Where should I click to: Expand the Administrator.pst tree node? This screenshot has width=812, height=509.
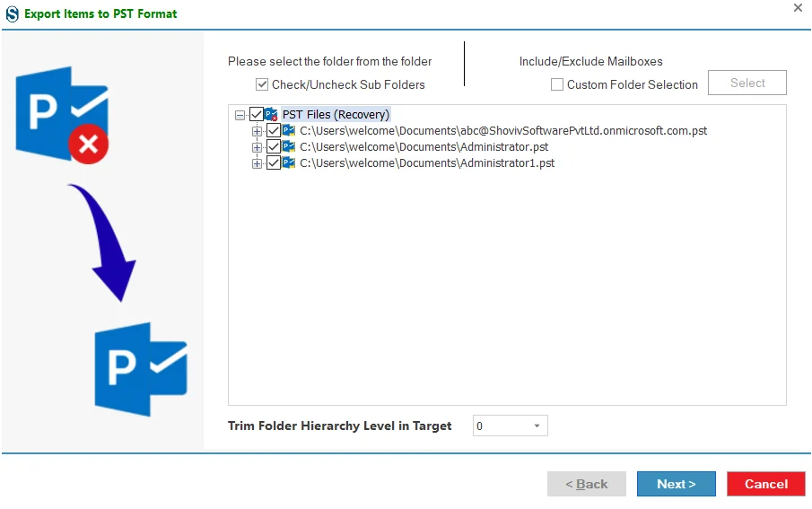257,147
